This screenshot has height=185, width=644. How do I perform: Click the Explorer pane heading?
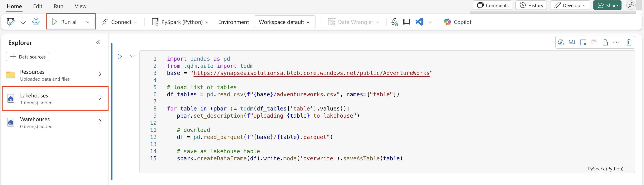click(20, 42)
